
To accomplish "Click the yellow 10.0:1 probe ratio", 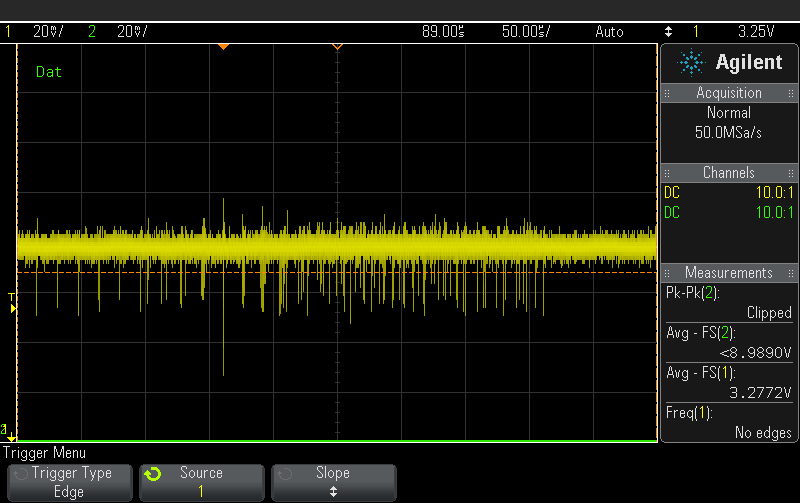I will [x=774, y=193].
